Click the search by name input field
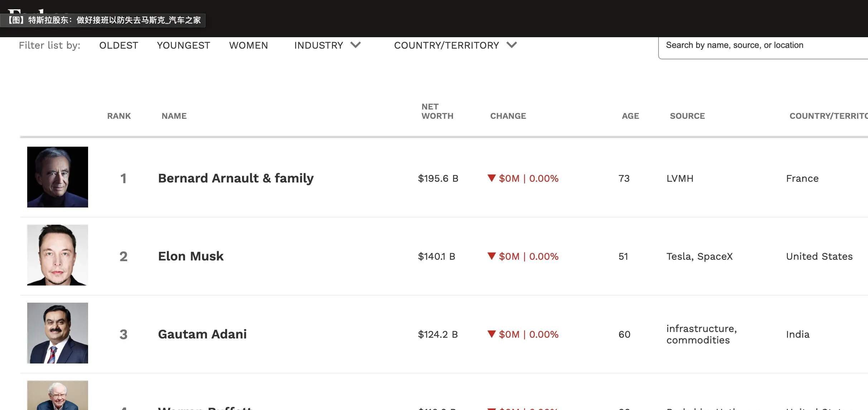Viewport: 868px width, 410px height. point(763,47)
